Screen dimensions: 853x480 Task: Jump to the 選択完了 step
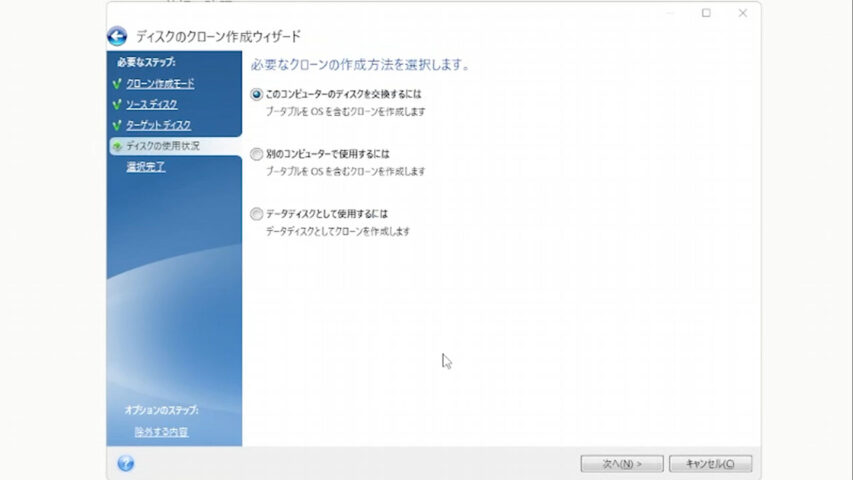[x=146, y=167]
